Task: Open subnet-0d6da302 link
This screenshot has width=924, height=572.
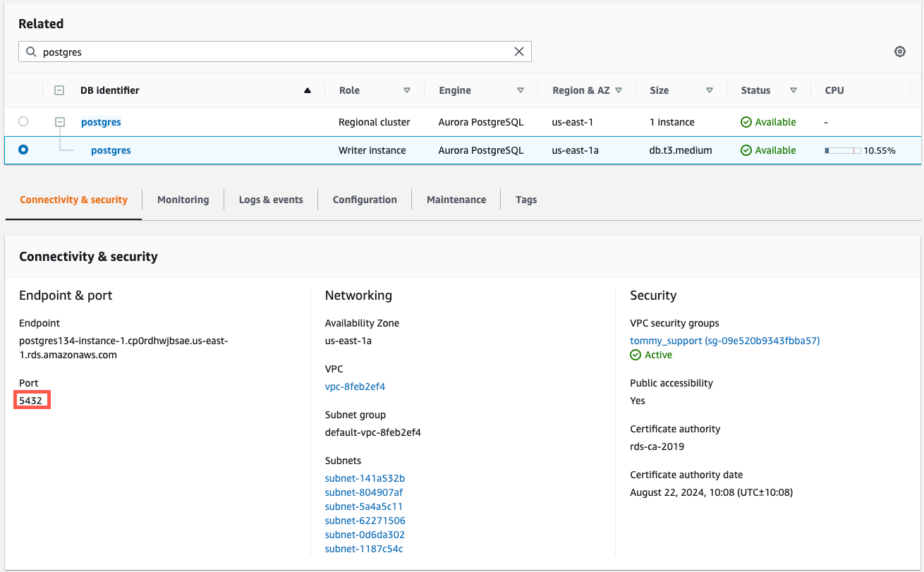Action: coord(365,535)
